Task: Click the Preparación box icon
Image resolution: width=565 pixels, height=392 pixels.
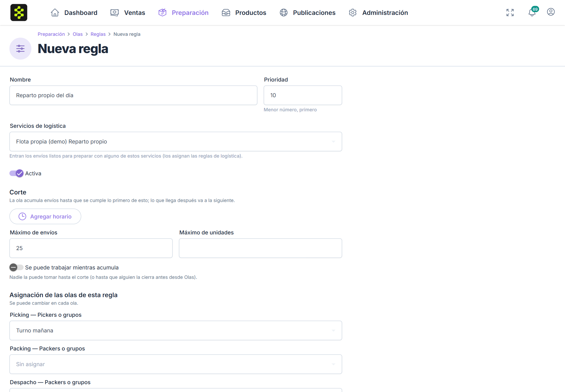Action: pos(162,13)
